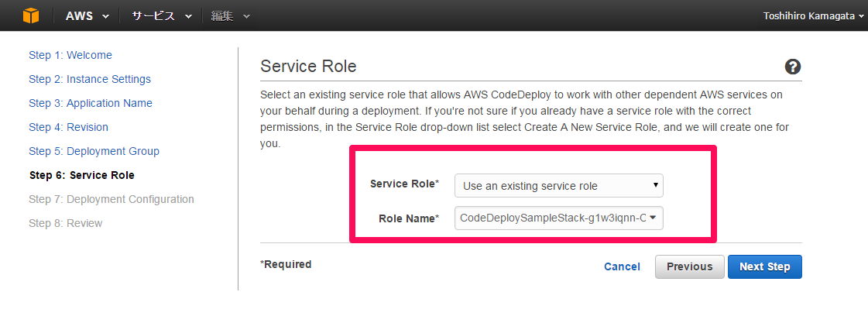868x323 pixels.
Task: Open the Role Name dropdown
Action: (x=558, y=218)
